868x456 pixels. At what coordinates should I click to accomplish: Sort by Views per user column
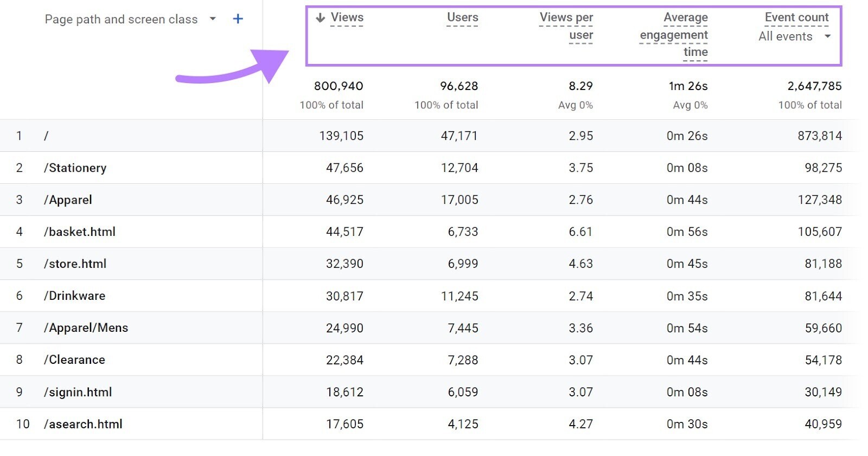tap(566, 26)
